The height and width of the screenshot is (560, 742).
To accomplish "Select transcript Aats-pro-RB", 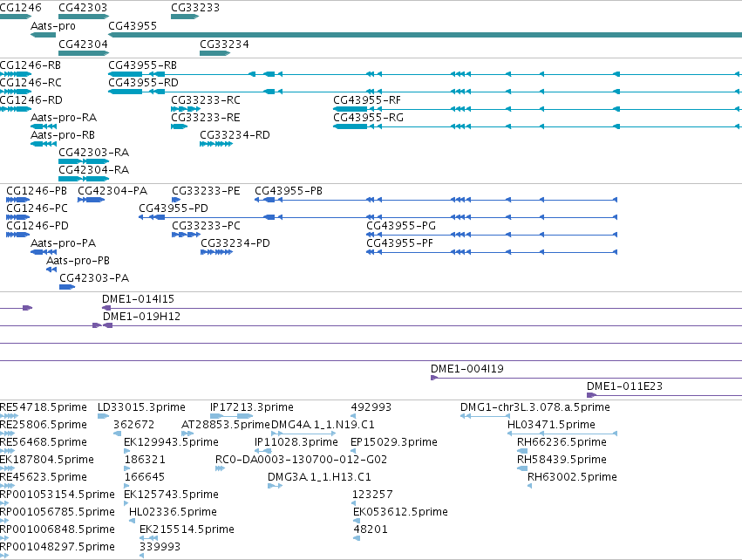I will point(63,135).
